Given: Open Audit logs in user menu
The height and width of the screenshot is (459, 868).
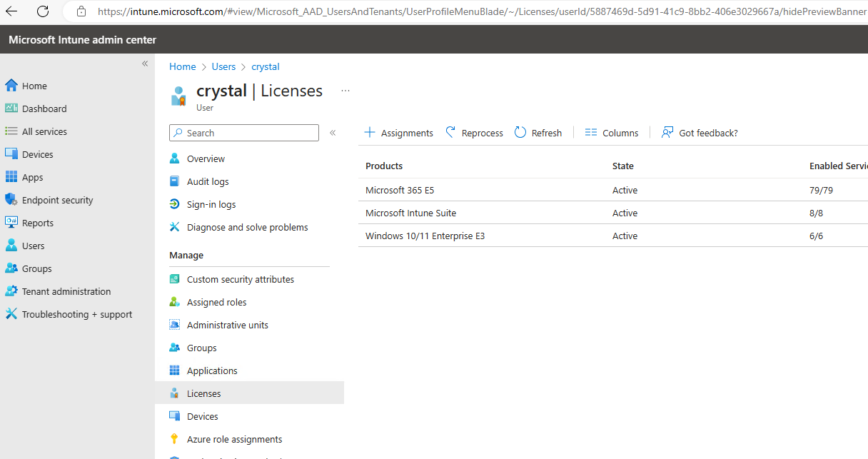Looking at the screenshot, I should [208, 181].
